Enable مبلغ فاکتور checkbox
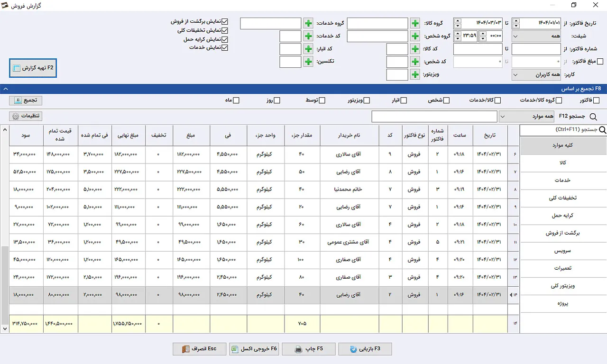Viewport: 607px width, 364px height. (600, 62)
